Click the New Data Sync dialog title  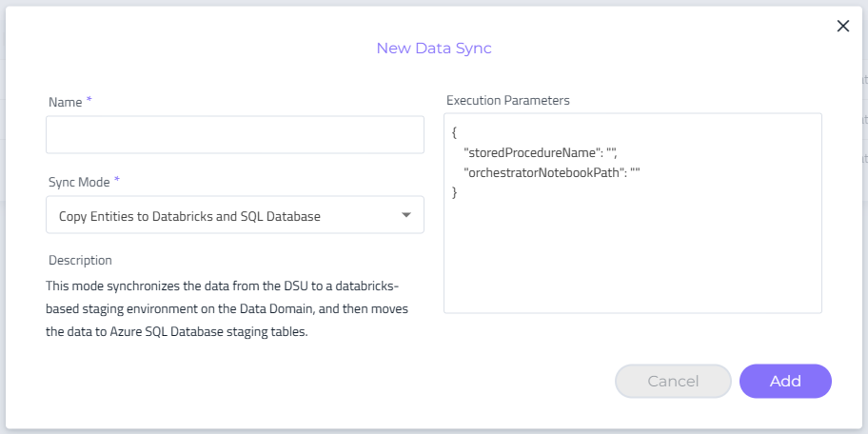(434, 48)
